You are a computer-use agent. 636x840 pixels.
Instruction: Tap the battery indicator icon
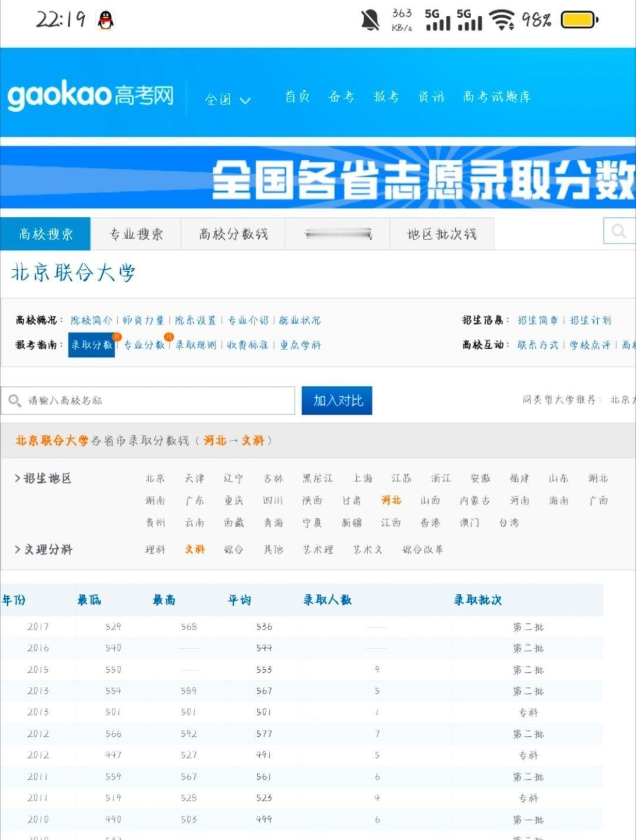point(579,21)
